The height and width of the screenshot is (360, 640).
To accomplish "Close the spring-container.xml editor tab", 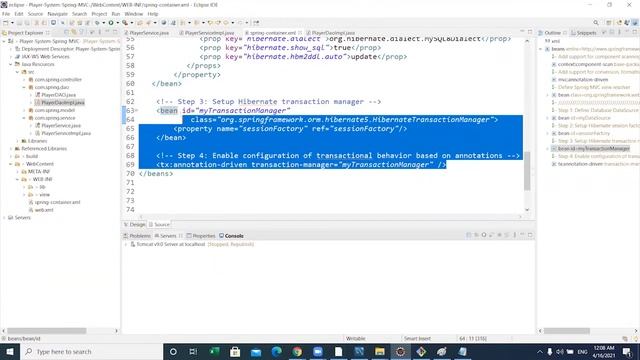I will coord(300,33).
